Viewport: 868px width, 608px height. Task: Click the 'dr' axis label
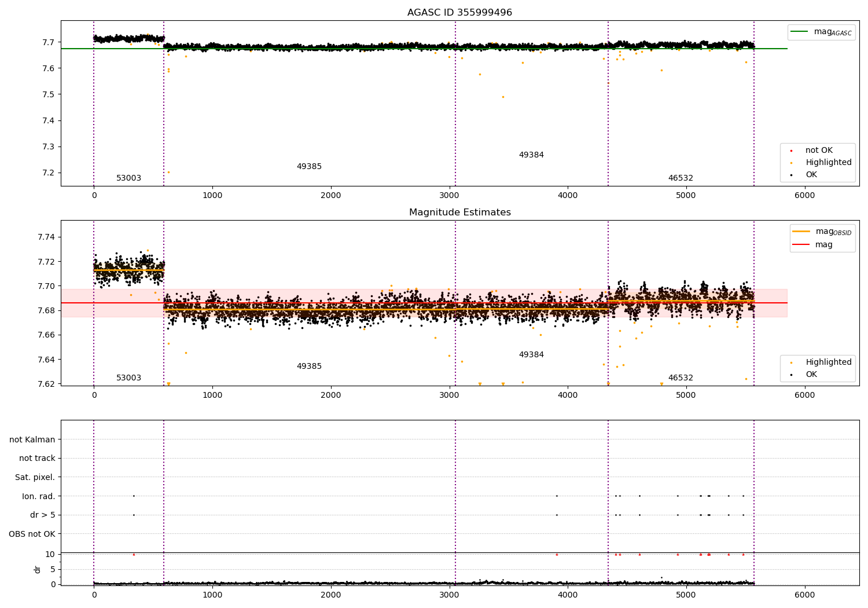point(38,569)
